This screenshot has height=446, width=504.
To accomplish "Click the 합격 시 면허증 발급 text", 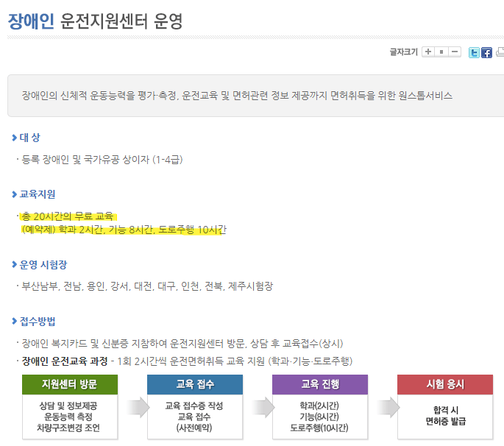I will [x=445, y=415].
